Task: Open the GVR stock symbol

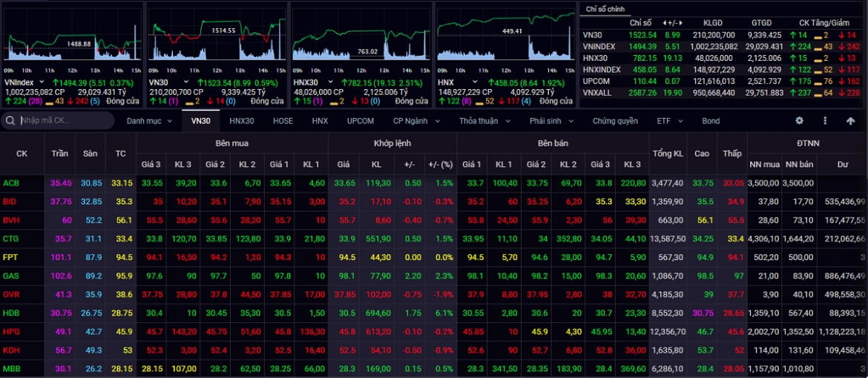Action: tap(10, 295)
